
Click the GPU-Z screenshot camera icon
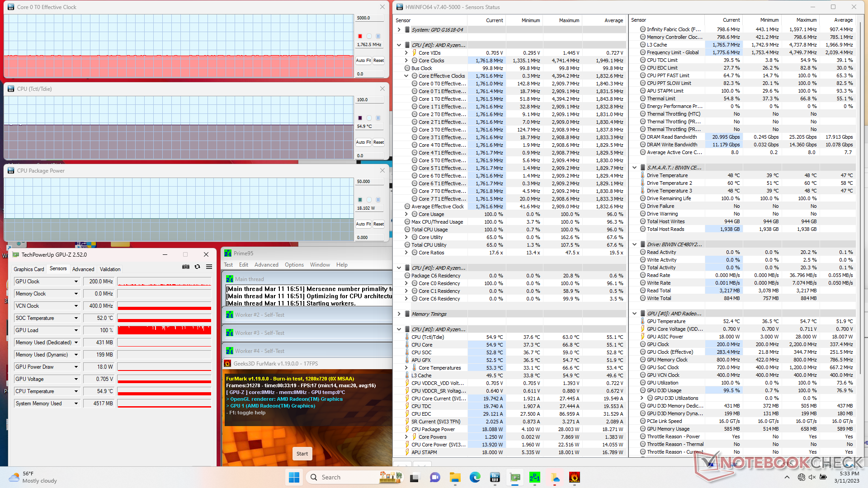(x=186, y=267)
